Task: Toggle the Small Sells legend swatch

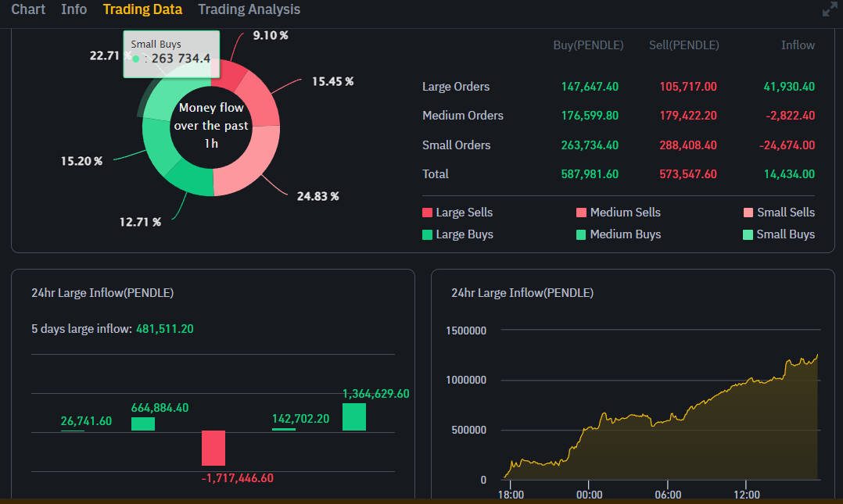Action: pyautogui.click(x=748, y=213)
